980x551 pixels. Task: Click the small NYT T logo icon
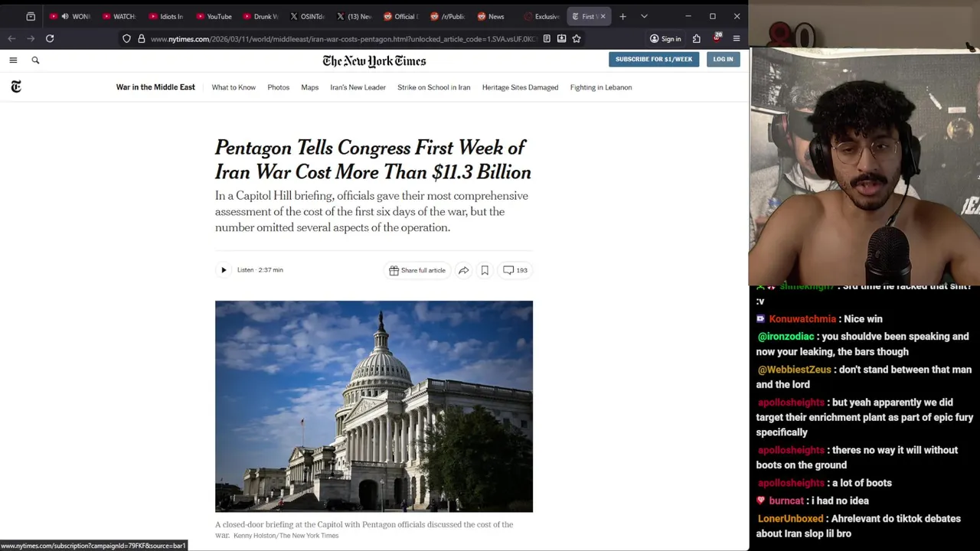point(16,86)
